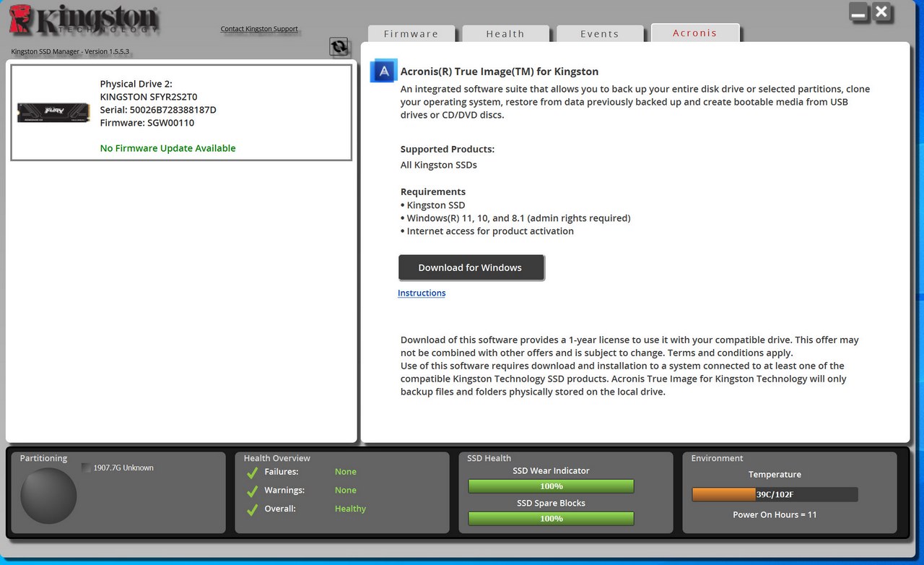Close the Kingston SSD Manager window
Screen dimensions: 924x565
point(881,12)
